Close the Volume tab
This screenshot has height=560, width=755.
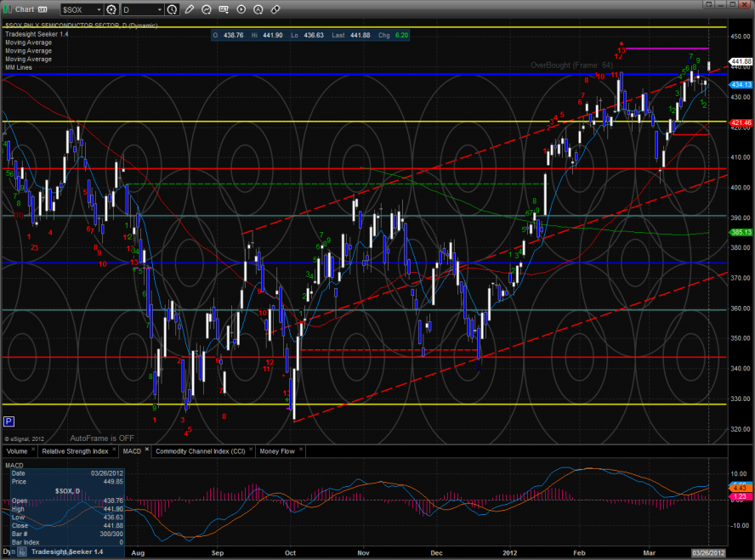point(32,448)
